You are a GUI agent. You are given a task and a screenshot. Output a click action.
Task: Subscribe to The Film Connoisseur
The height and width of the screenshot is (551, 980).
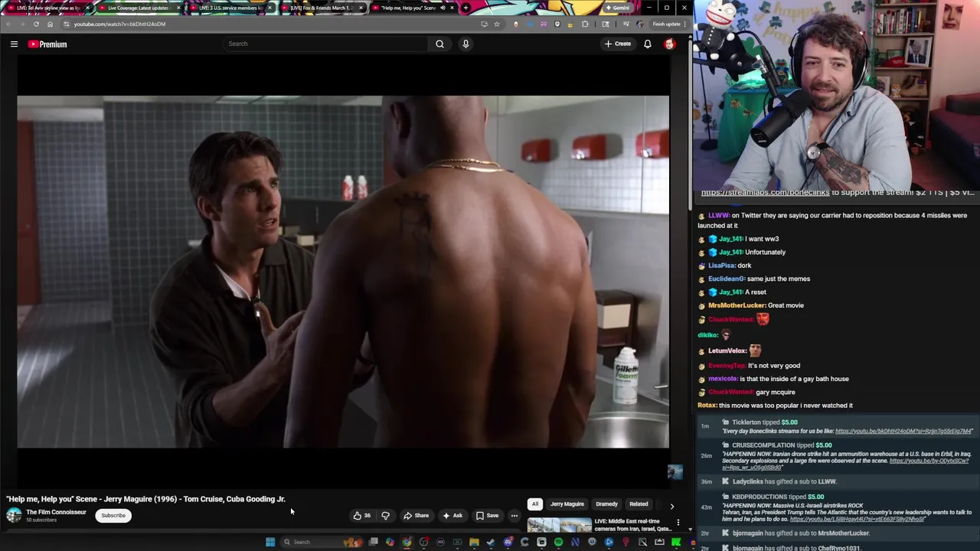click(113, 515)
